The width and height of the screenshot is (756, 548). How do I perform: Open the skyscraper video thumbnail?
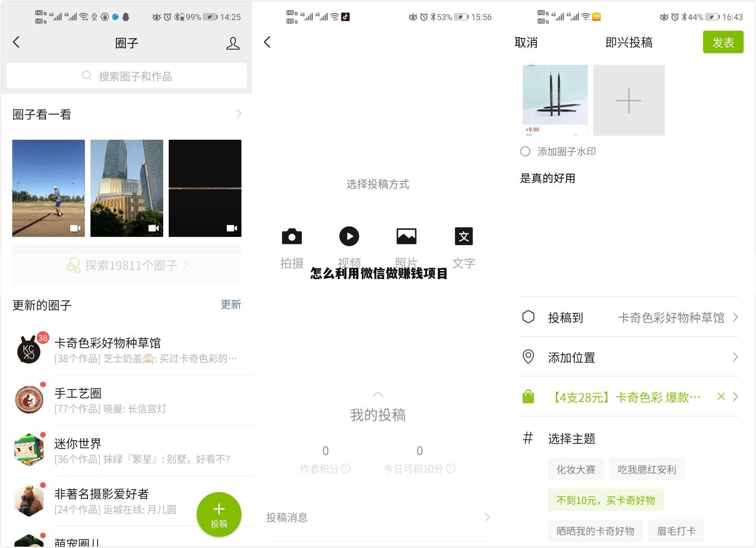coord(127,188)
